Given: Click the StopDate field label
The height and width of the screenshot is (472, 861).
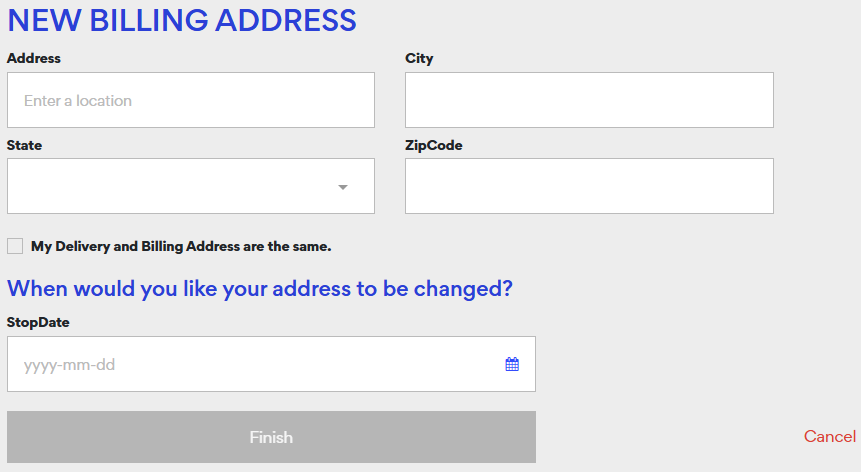Looking at the screenshot, I should coord(38,322).
